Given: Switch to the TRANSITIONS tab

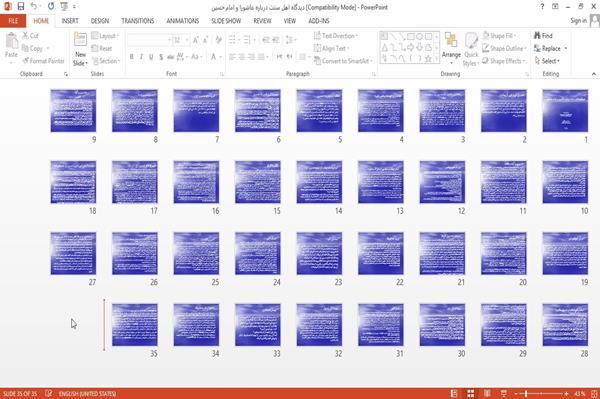Looking at the screenshot, I should pyautogui.click(x=138, y=21).
